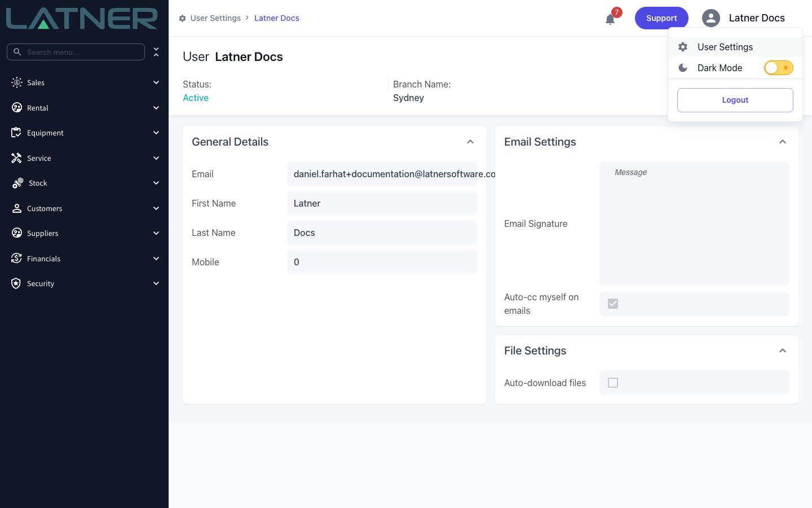Click the Financials dollar icon
This screenshot has height=508, width=812.
(16, 259)
